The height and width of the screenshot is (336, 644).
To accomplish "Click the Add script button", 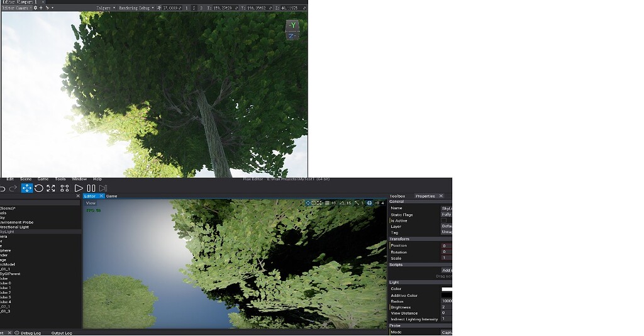I will click(447, 271).
